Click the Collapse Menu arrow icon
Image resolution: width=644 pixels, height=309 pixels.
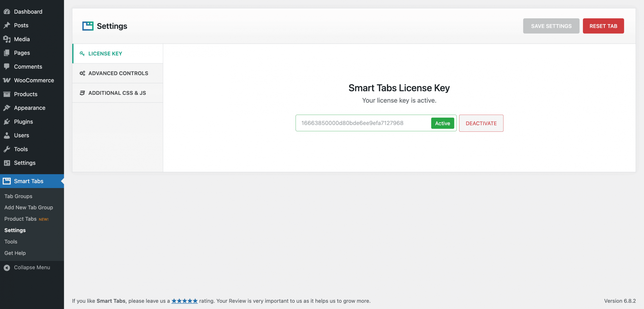[7, 268]
